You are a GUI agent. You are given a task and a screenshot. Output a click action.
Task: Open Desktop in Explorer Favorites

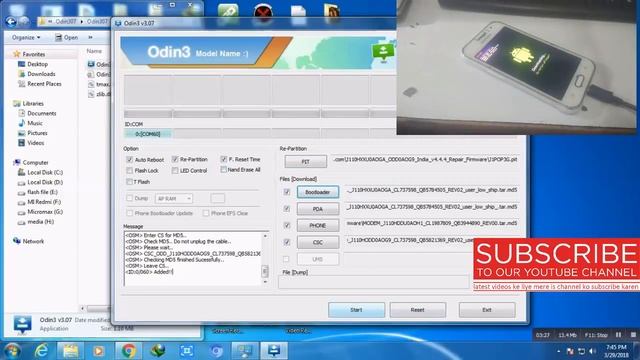[x=37, y=64]
